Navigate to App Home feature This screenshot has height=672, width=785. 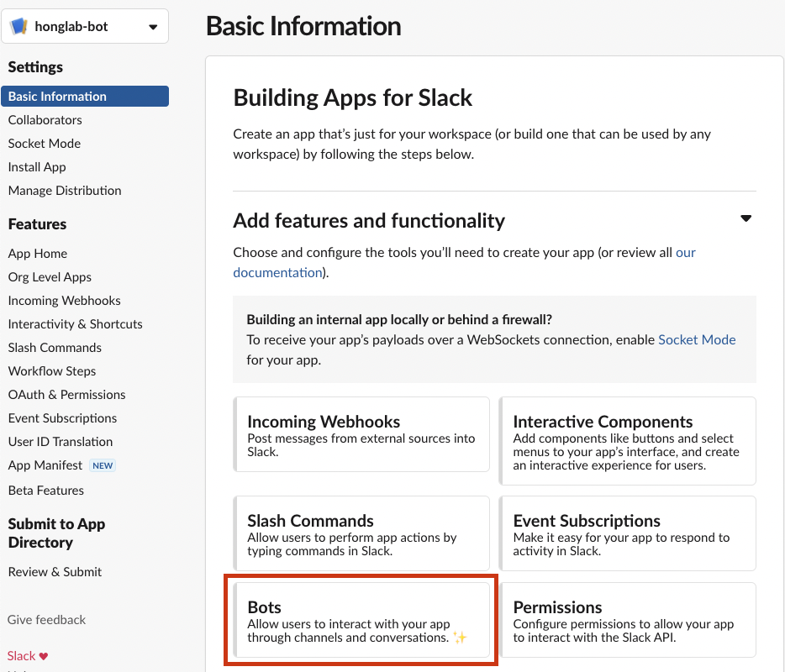(x=38, y=254)
